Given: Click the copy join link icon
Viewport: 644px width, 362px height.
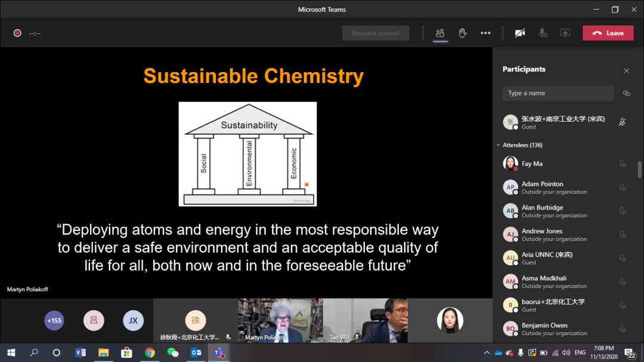Looking at the screenshot, I should click(626, 94).
